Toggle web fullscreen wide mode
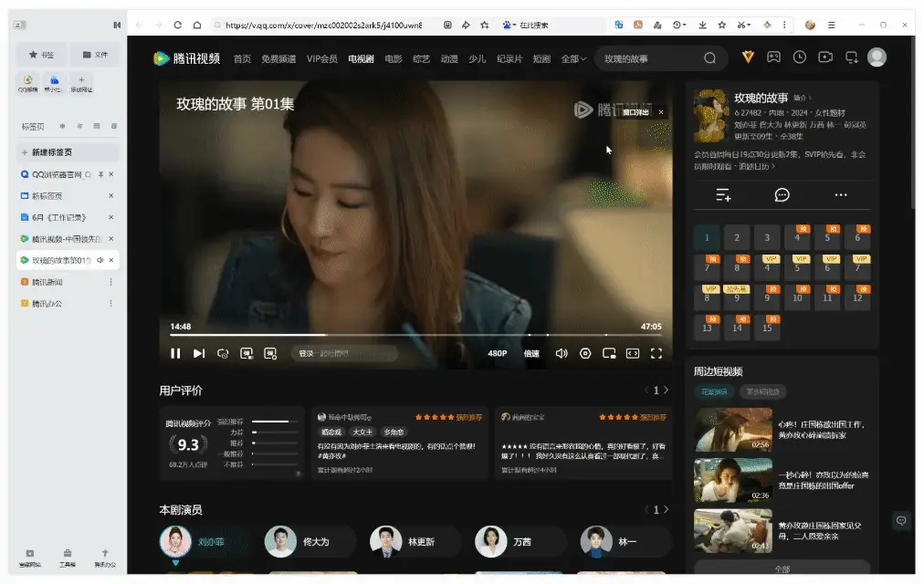This screenshot has width=924, height=584. tap(633, 353)
